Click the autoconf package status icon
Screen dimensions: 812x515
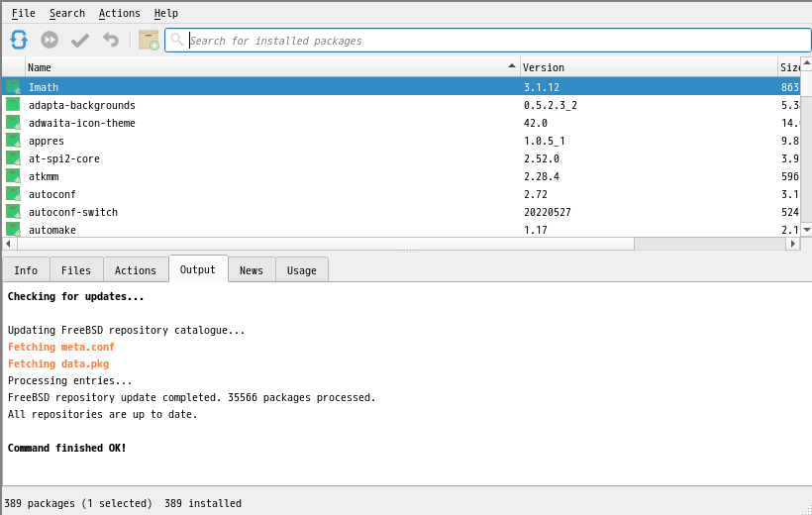(14, 194)
